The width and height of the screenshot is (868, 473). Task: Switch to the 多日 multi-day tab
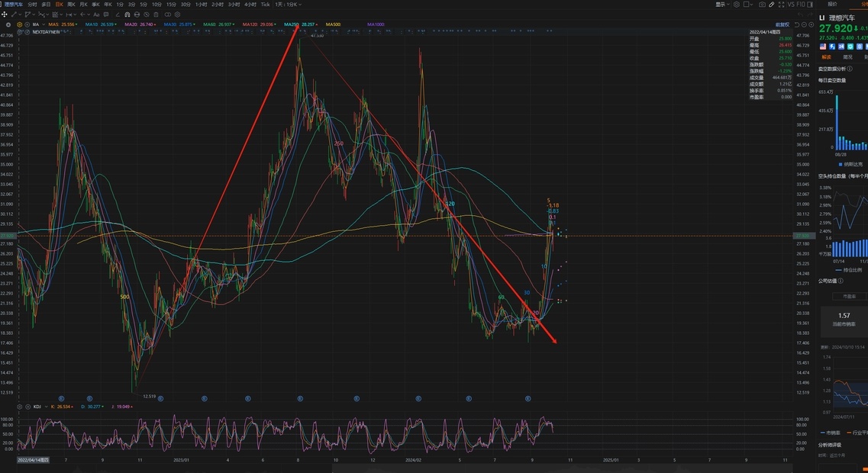click(46, 5)
